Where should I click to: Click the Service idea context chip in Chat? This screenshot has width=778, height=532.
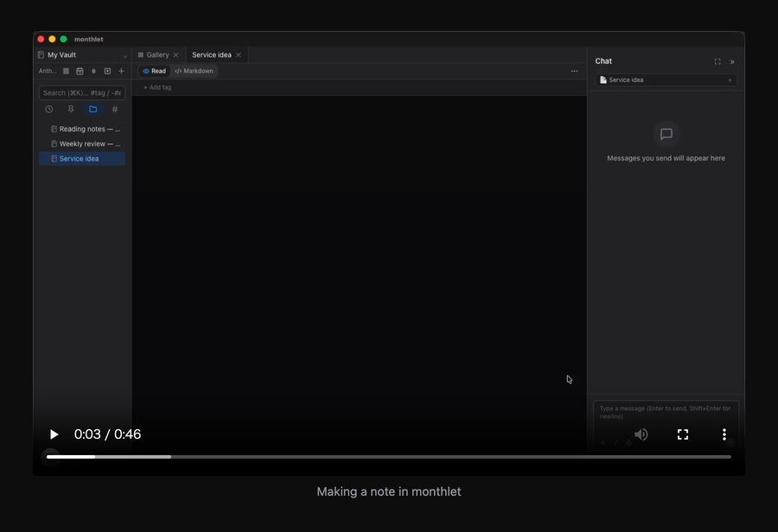click(666, 79)
